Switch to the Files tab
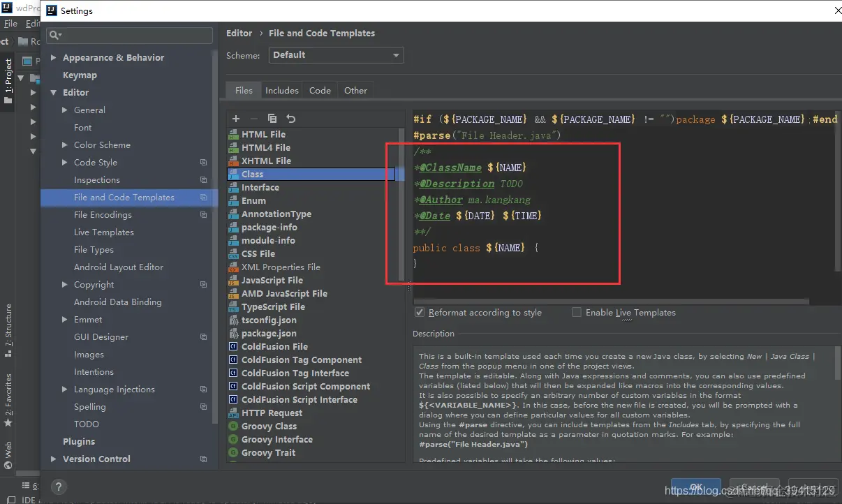842x504 pixels. 244,91
